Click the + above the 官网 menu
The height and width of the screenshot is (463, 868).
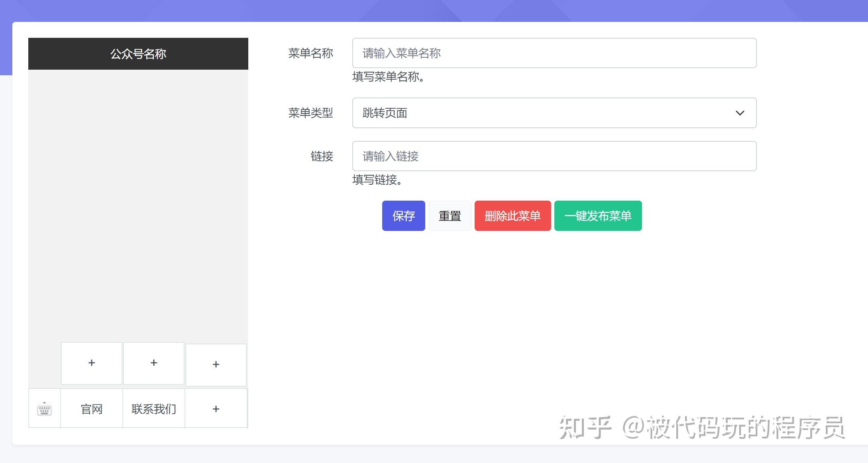[91, 363]
